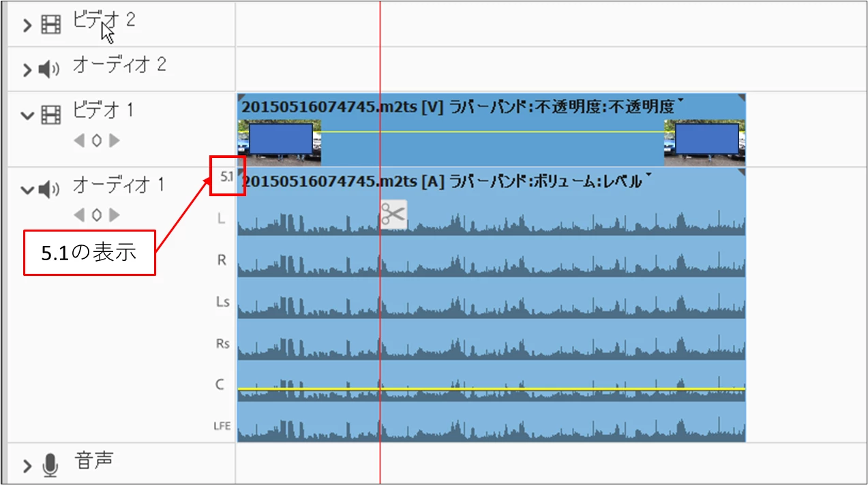Click the L channel label
The width and height of the screenshot is (868, 485).
[221, 219]
